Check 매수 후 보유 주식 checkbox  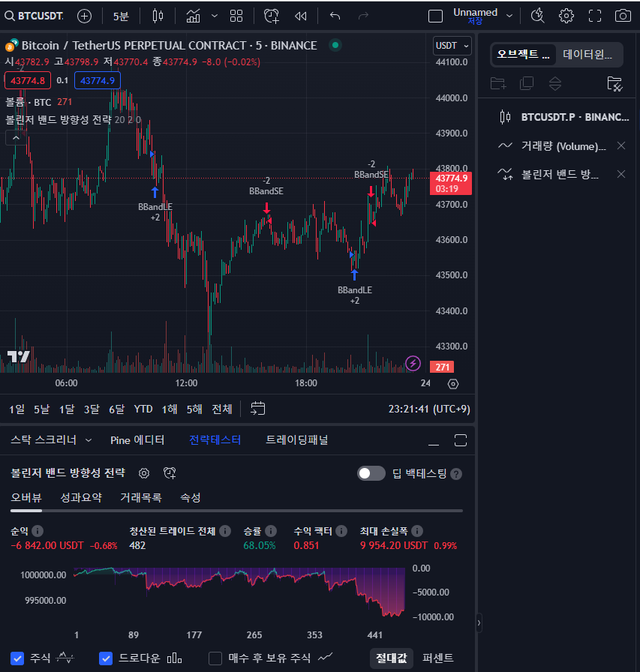click(215, 658)
